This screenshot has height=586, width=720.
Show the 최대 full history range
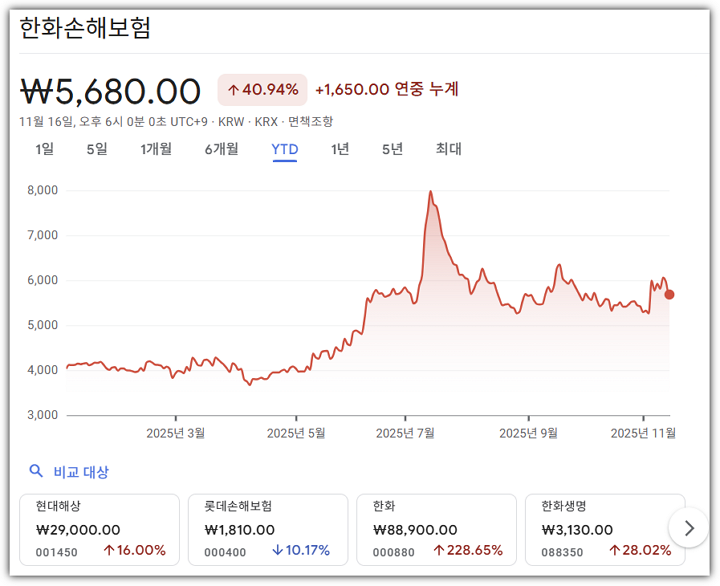click(449, 149)
